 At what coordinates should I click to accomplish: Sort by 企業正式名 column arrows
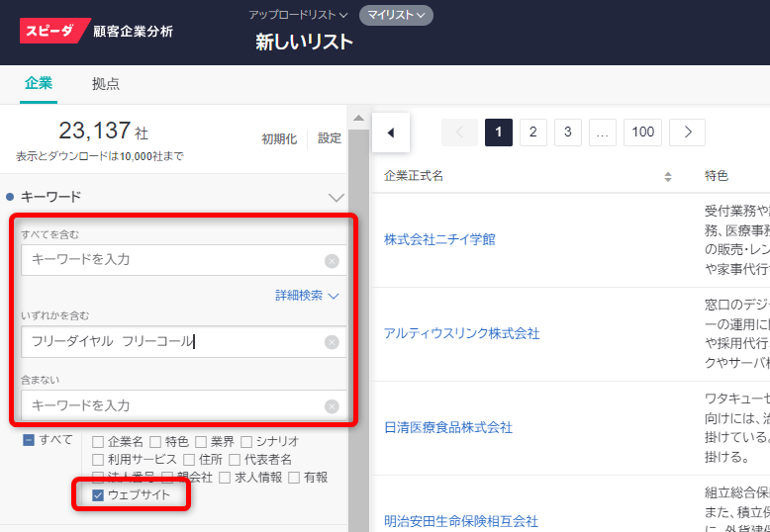[668, 177]
